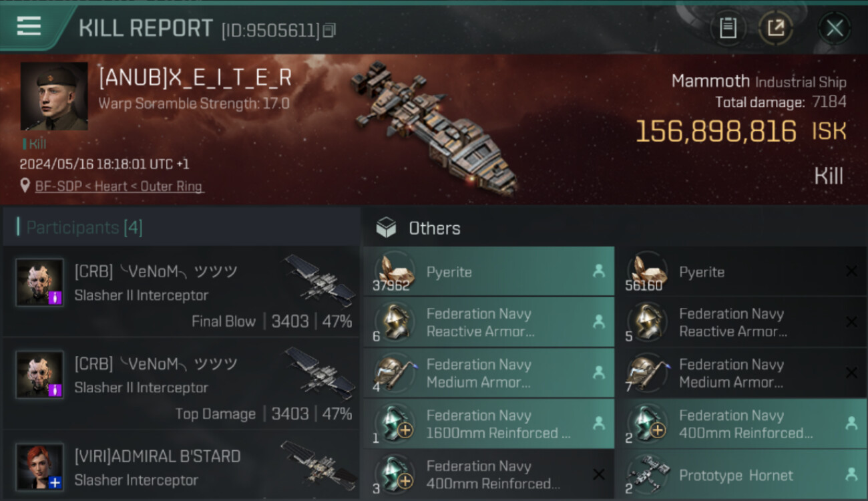Select dropped Federation Navy Reactive Armor item
868x501 pixels.
tap(488, 323)
